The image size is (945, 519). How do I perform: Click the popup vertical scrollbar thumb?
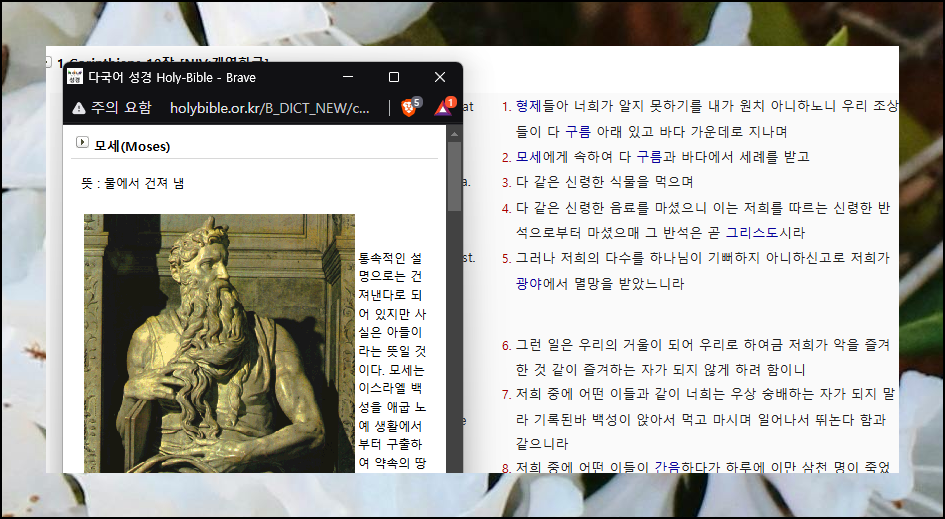tap(454, 177)
